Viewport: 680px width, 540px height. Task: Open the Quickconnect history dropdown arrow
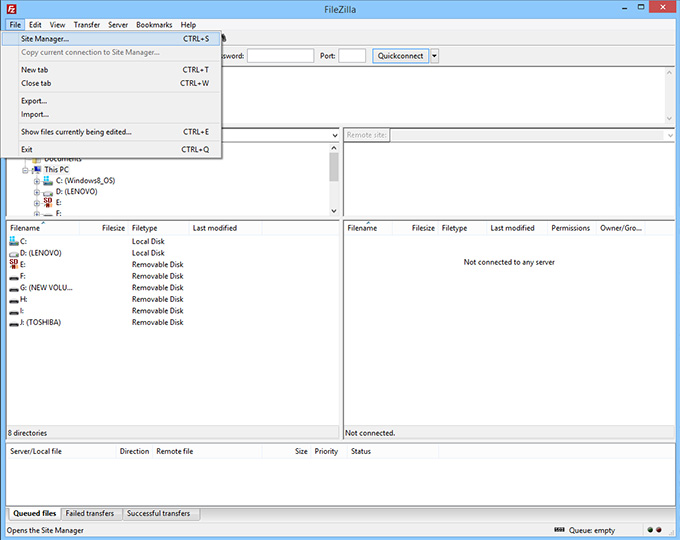434,56
